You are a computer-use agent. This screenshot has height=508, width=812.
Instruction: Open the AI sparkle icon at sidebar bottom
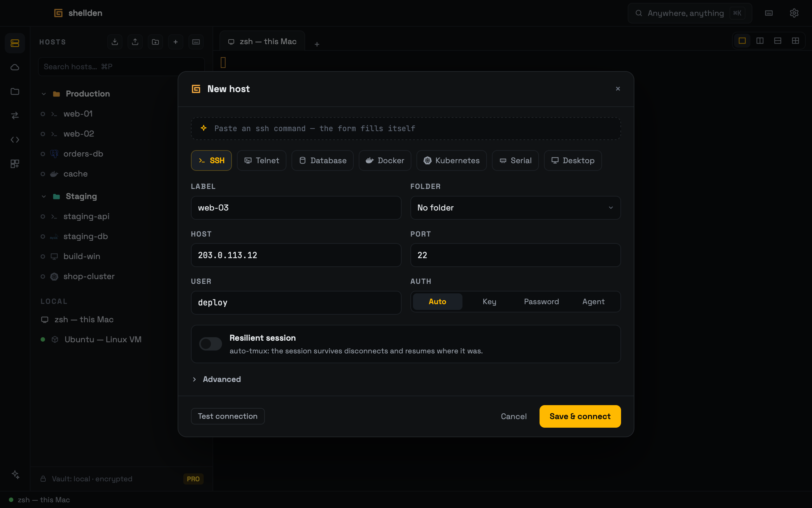coord(16,474)
